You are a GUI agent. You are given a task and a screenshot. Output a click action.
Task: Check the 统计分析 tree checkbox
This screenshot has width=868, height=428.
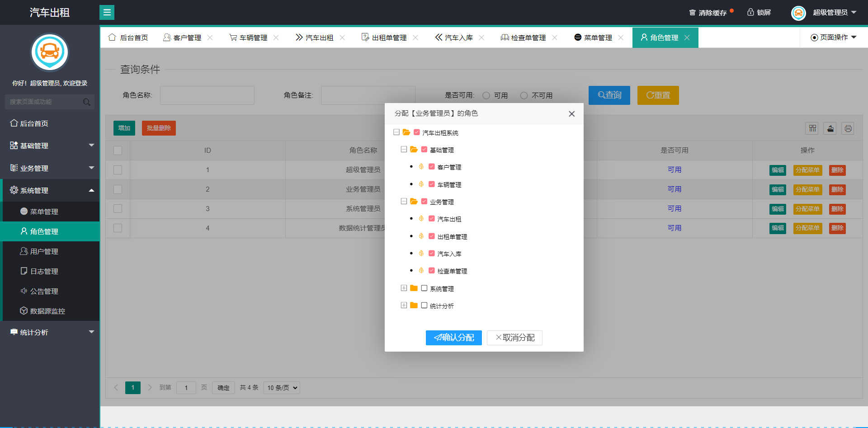tap(424, 306)
